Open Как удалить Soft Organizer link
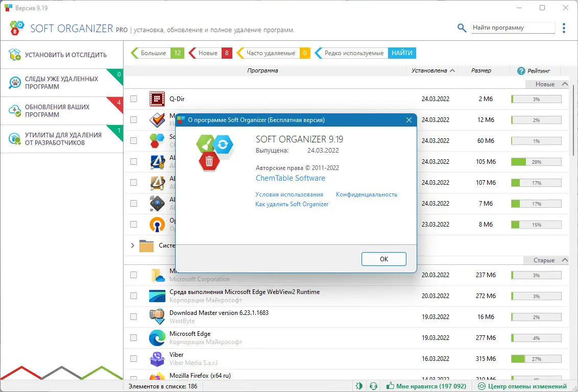This screenshot has height=392, width=578. pyautogui.click(x=292, y=204)
